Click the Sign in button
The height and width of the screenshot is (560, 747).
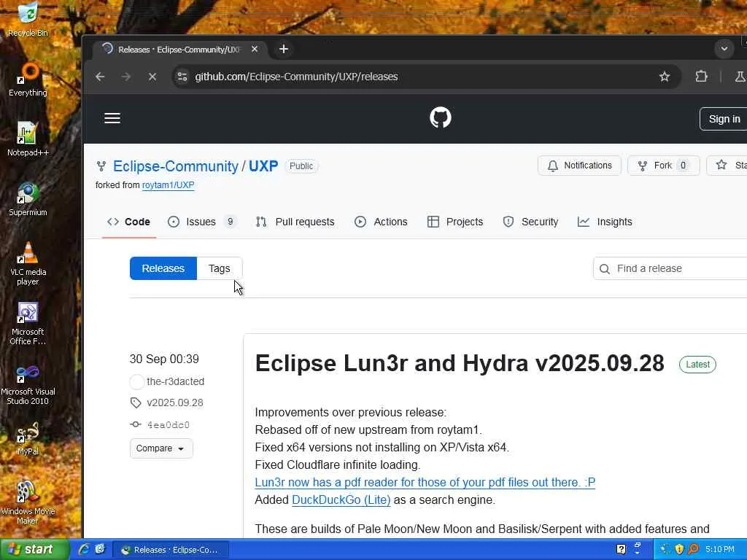(x=724, y=119)
